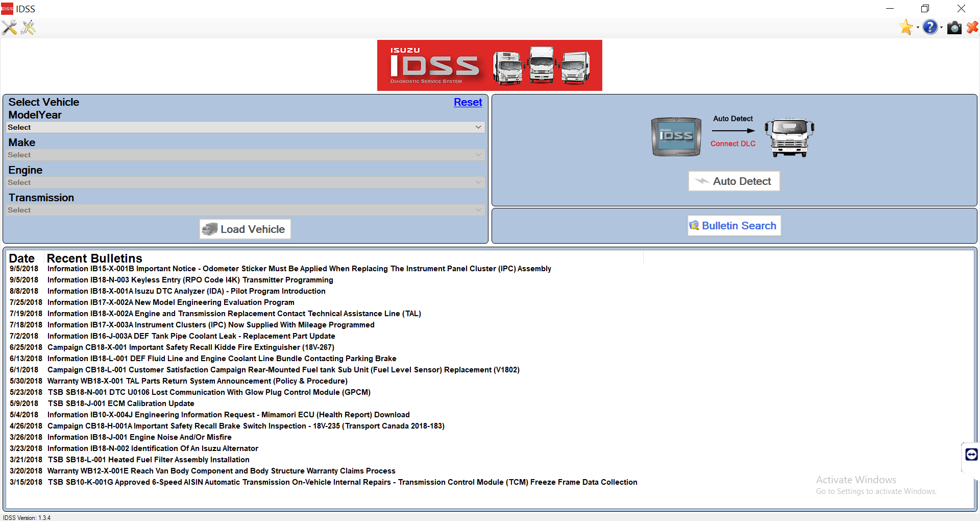Click the Bulletin Search button
980x521 pixels.
[x=734, y=226]
